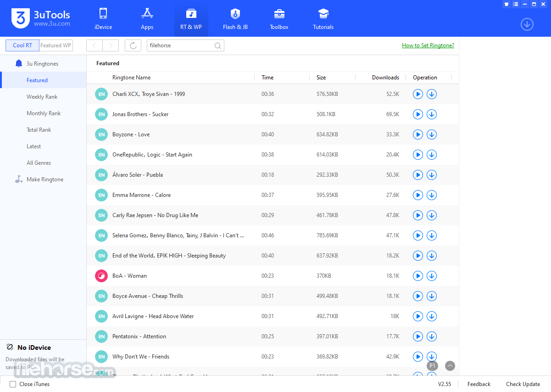Screen dimensions: 551x392
Task: Go back with the left arrow button
Action: pos(95,45)
